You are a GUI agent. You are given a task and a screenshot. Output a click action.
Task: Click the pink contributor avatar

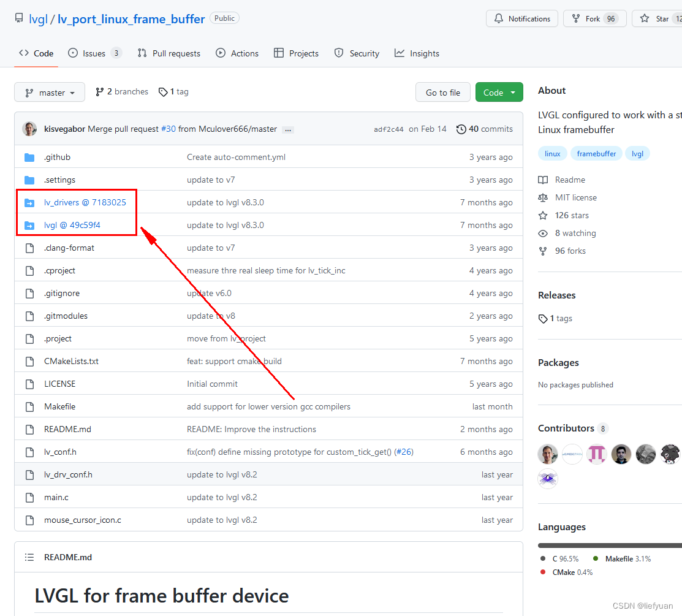597,454
